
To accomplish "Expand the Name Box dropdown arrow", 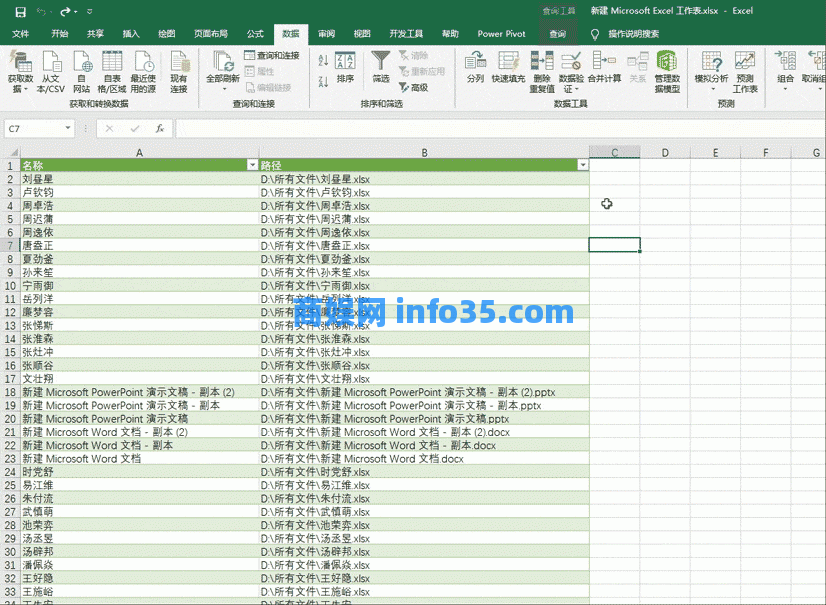I will (x=68, y=129).
